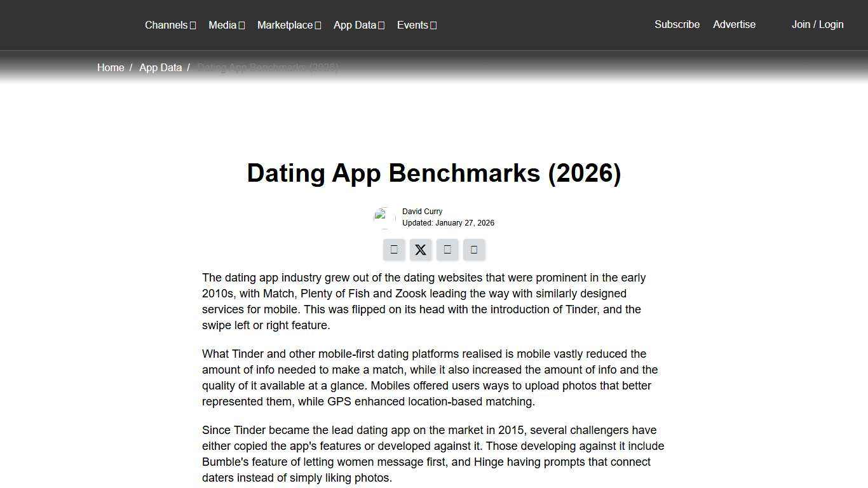
Task: Expand the App Data dropdown chevron
Action: point(381,25)
